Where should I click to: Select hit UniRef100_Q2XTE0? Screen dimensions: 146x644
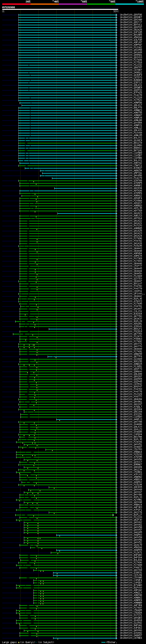[x=131, y=278]
